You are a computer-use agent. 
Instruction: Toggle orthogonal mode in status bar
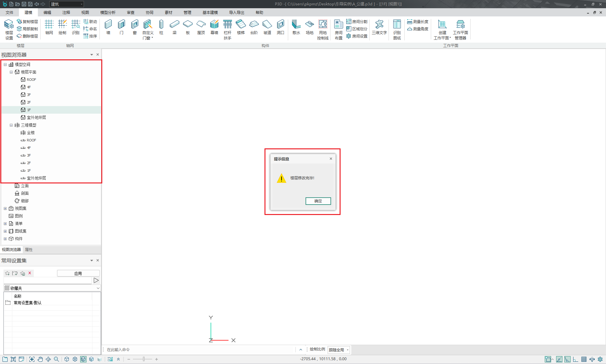point(575,359)
